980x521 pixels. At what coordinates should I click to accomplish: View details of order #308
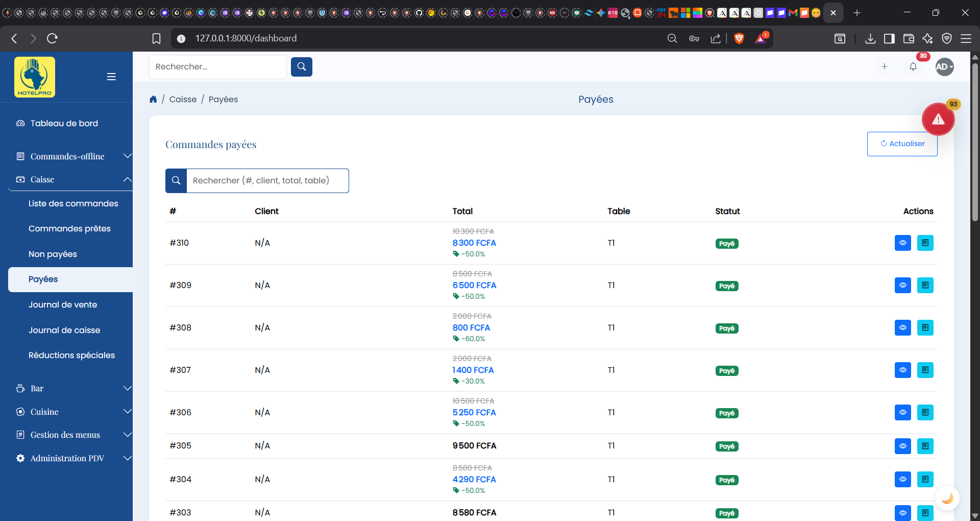[903, 327]
